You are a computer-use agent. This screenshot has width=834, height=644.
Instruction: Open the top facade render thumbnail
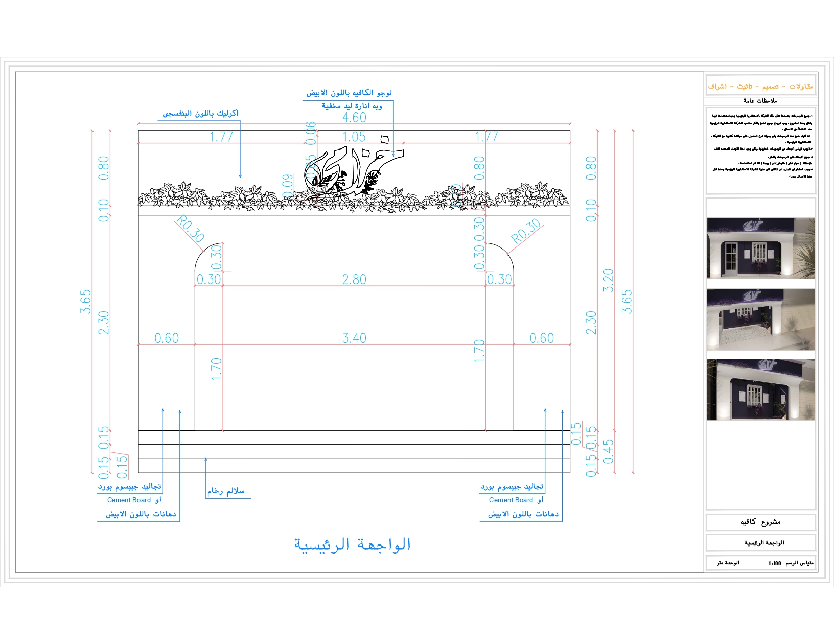click(x=761, y=248)
